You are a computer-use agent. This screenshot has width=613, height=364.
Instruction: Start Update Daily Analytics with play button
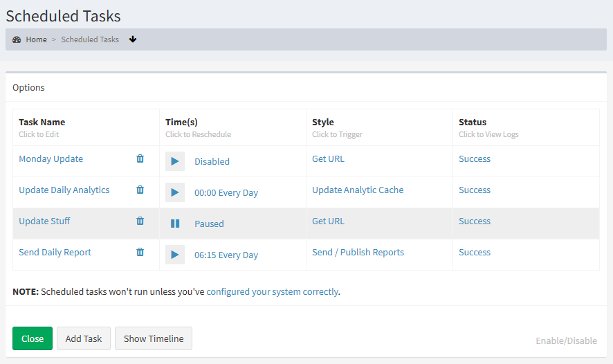175,192
